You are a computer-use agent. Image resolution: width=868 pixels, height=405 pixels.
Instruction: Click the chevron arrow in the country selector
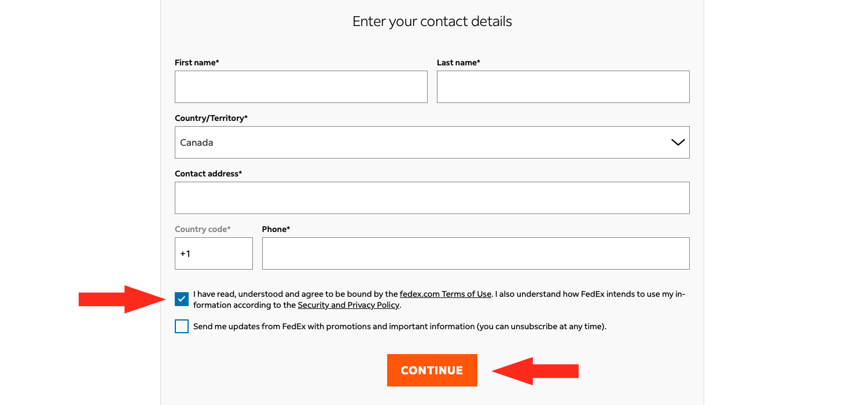pyautogui.click(x=678, y=142)
